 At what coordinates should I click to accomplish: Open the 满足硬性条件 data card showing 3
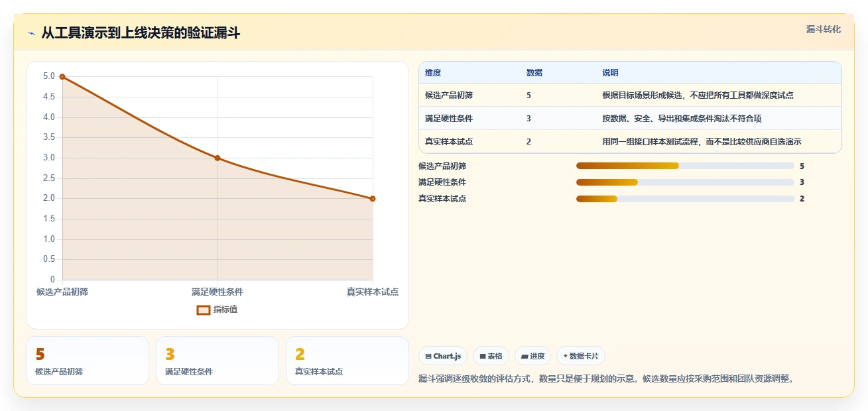click(217, 361)
